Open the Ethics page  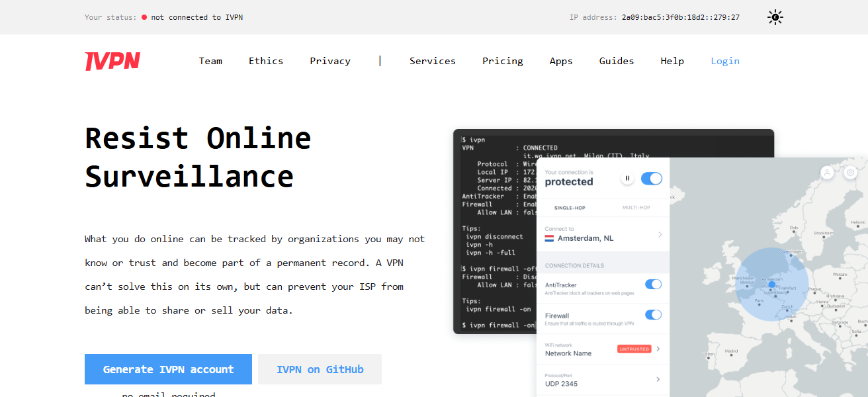(266, 61)
